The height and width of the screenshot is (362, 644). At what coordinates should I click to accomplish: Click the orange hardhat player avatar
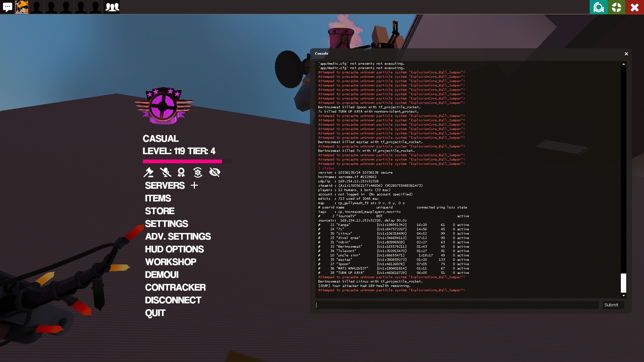pyautogui.click(x=22, y=7)
